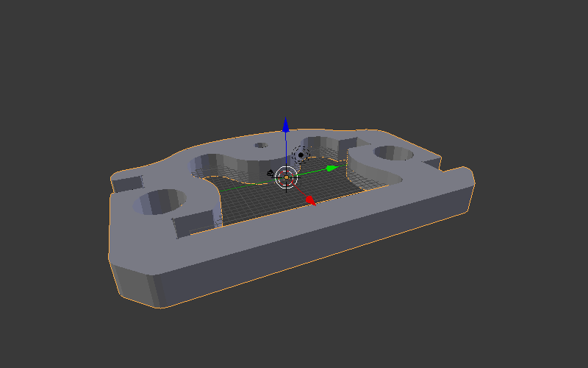Viewport: 588px width, 368px height.
Task: Click the 3D cursor crosshair at gizmo center
Action: (x=286, y=177)
